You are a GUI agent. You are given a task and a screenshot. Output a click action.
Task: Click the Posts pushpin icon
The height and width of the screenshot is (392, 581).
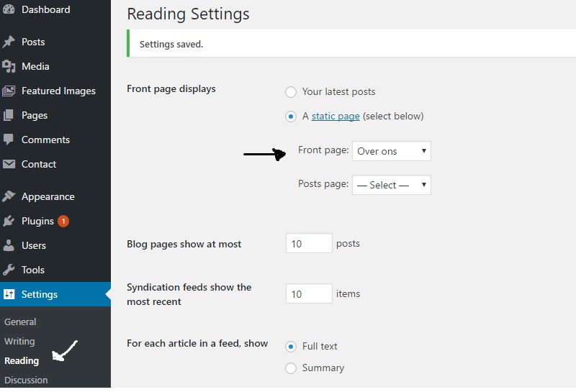pyautogui.click(x=9, y=42)
